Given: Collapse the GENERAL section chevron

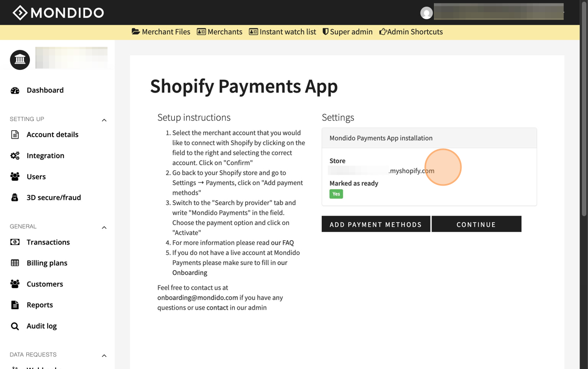Looking at the screenshot, I should [x=104, y=228].
